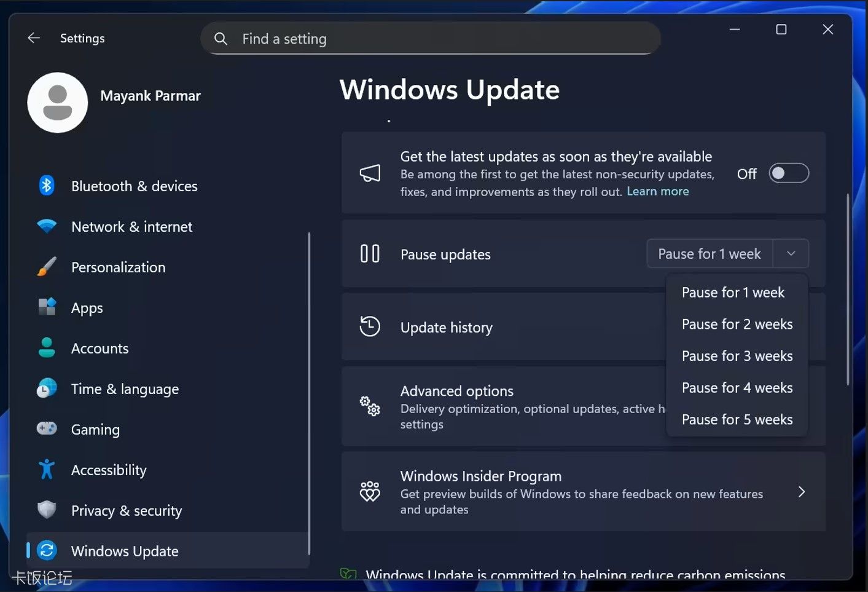The width and height of the screenshot is (868, 592).
Task: Open Network & internet via Wi-Fi icon
Action: click(x=47, y=226)
